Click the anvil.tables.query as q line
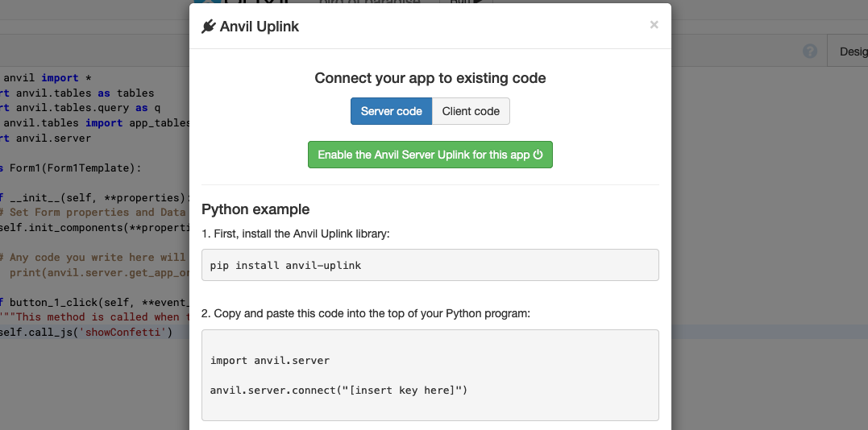This screenshot has height=430, width=868. [81, 108]
